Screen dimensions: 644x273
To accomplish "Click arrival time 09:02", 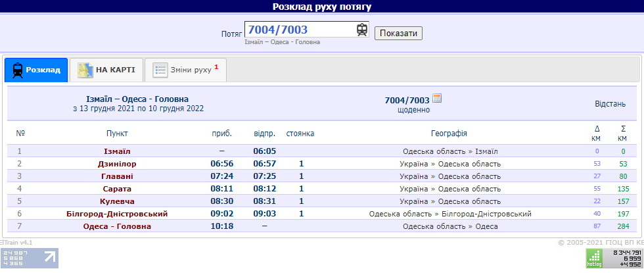I will [222, 214].
